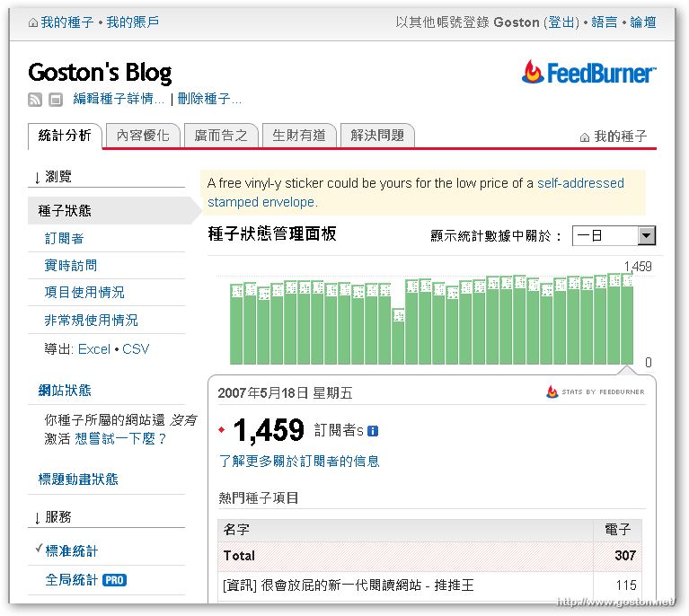Open 我的賬戶 link
Viewport: 689px width, 616px height.
[x=133, y=22]
